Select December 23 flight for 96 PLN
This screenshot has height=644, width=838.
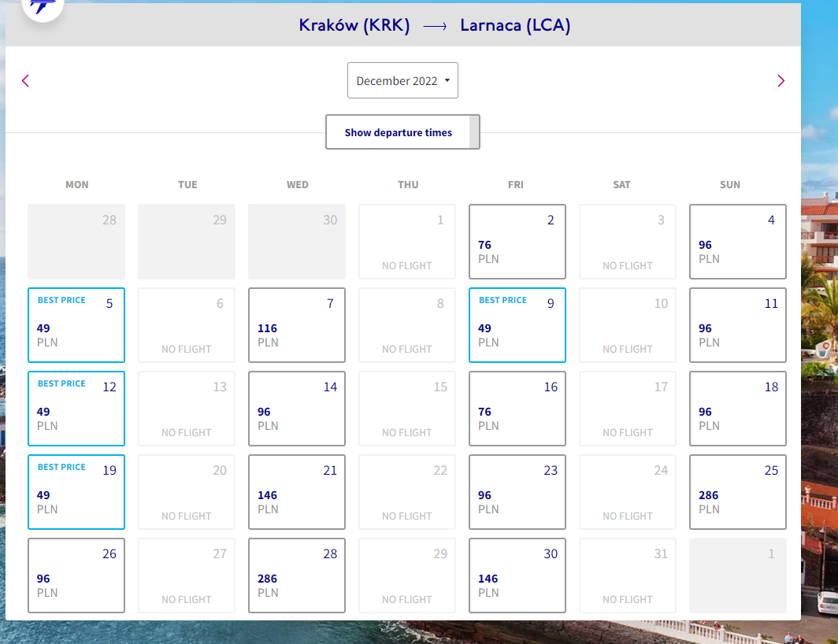coord(517,492)
